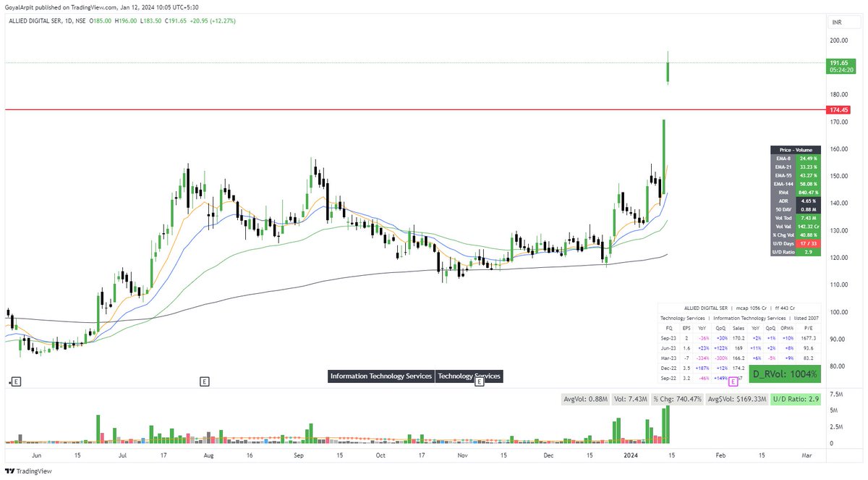Click the EMA-144 58.08 % row
868x480 pixels.
point(796,184)
